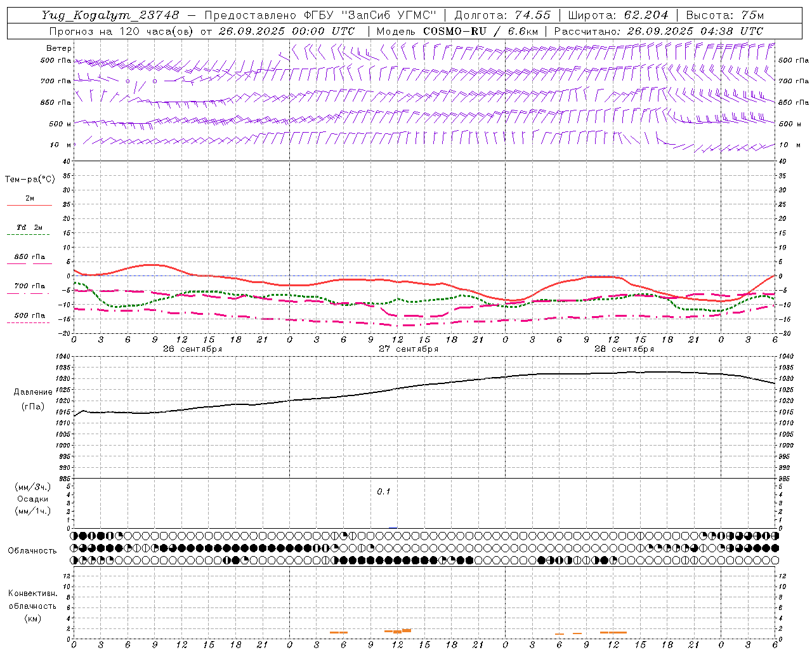Click the station title Yug_Kogalym_23748

111,15
